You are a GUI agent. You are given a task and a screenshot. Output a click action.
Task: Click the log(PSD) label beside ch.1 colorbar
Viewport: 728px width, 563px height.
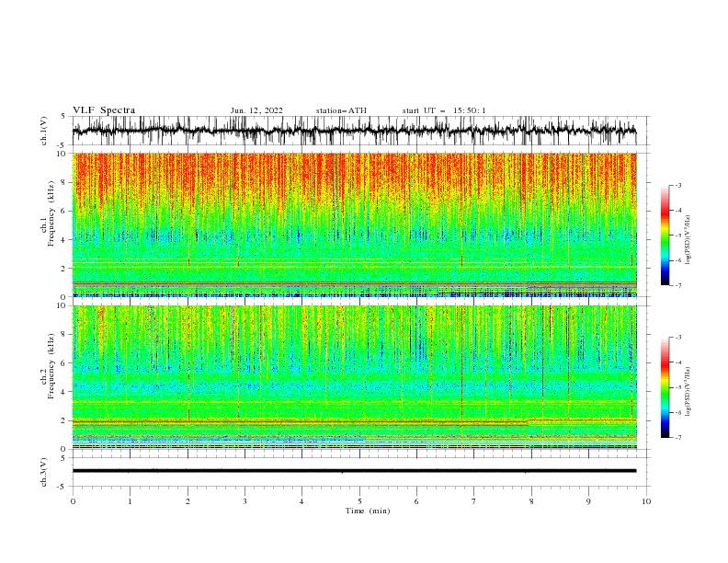pos(688,240)
